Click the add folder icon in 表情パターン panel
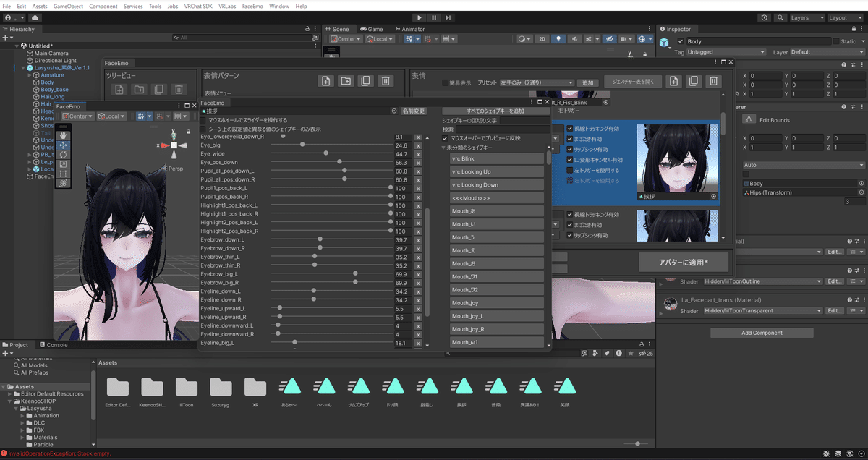The width and height of the screenshot is (868, 460). point(346,81)
